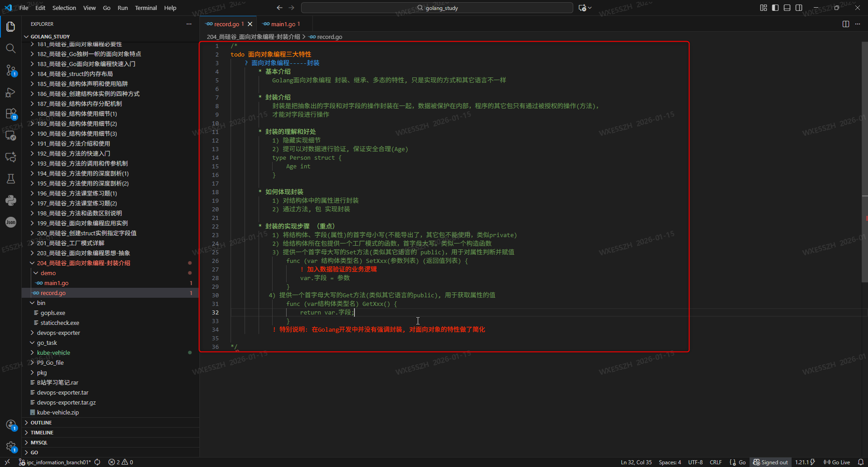Change indentation via Spaces: 4
Image resolution: width=868 pixels, height=467 pixels.
coord(670,462)
